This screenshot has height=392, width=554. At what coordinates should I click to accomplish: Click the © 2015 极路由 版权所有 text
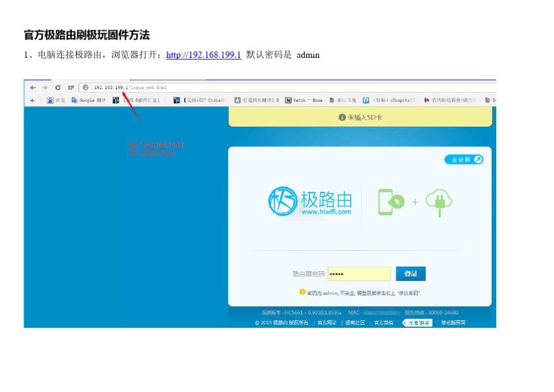click(282, 323)
